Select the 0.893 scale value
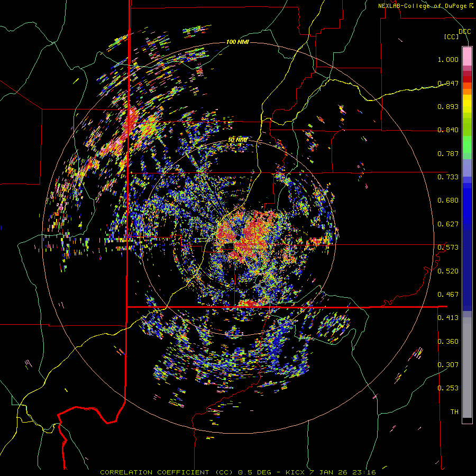Screen dimensions: 476x476 point(448,106)
